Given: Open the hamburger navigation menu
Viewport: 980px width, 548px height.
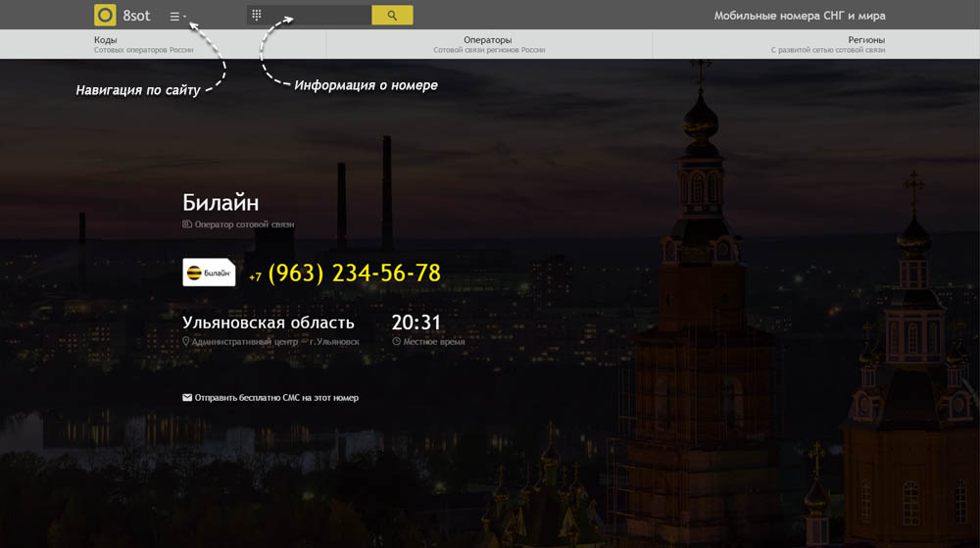Looking at the screenshot, I should (x=178, y=17).
